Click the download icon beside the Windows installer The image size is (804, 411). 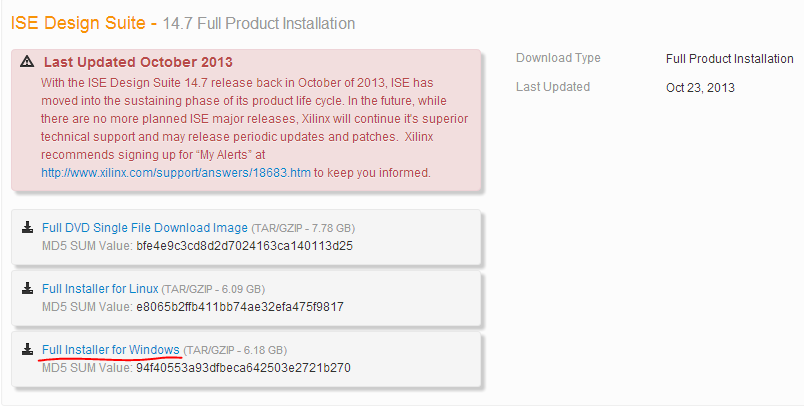click(27, 350)
